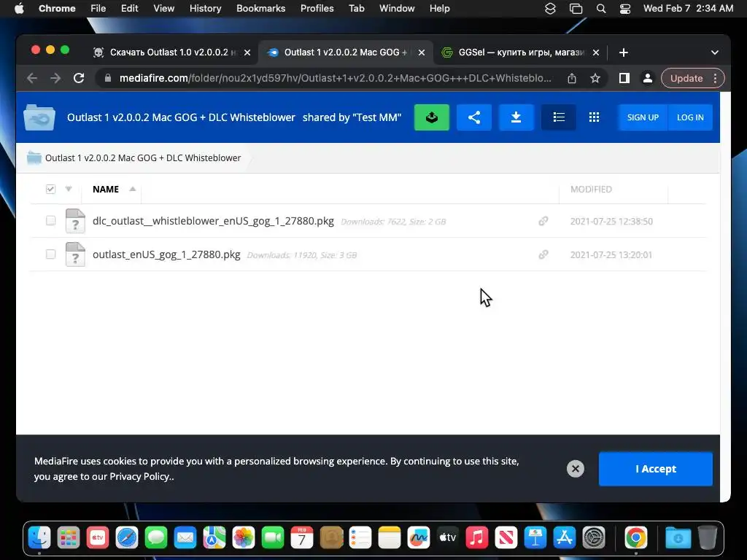Image resolution: width=747 pixels, height=560 pixels.
Task: View site info lock icon
Action: pos(108,78)
